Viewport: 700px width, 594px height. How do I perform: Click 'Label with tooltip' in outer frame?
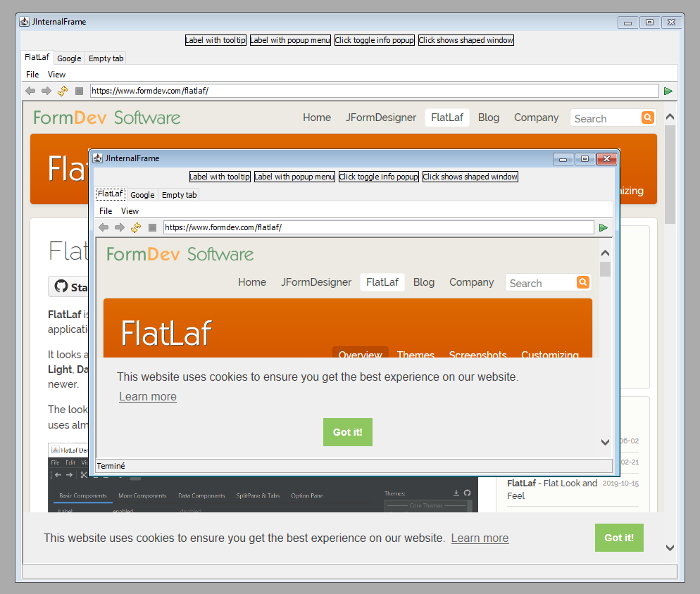pyautogui.click(x=215, y=40)
